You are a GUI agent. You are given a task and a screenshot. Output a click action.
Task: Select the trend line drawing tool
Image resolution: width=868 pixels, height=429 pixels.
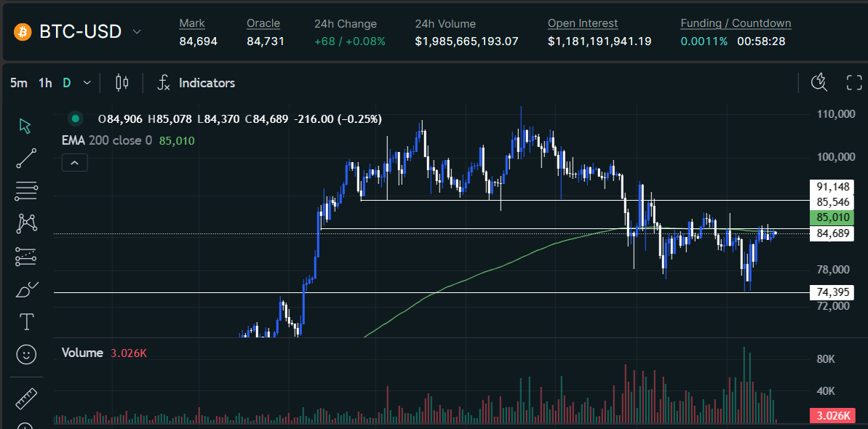coord(26,159)
